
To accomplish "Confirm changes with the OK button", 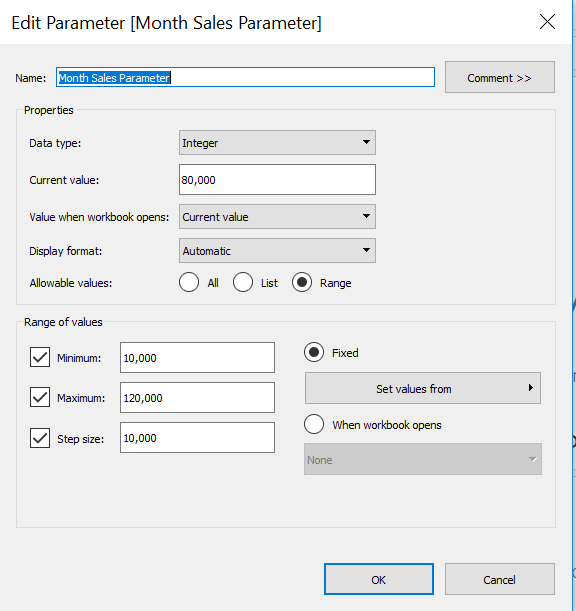I will pos(378,579).
